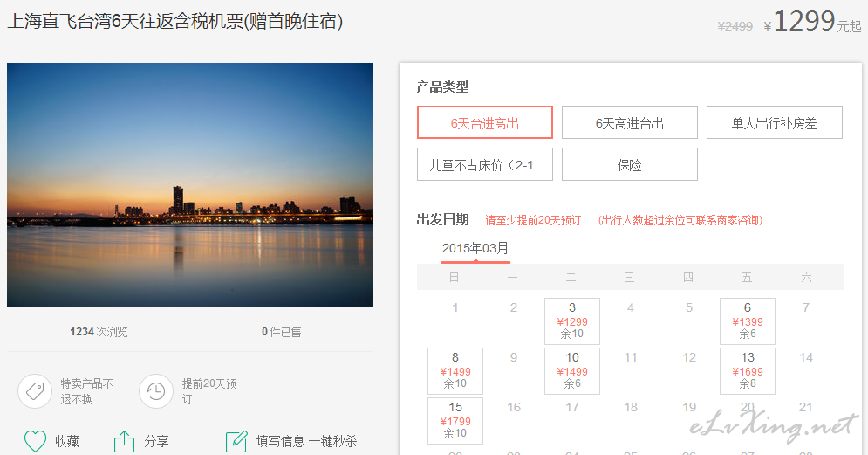
Task: Click the pencil edit icon for 填写信息
Action: point(236,442)
